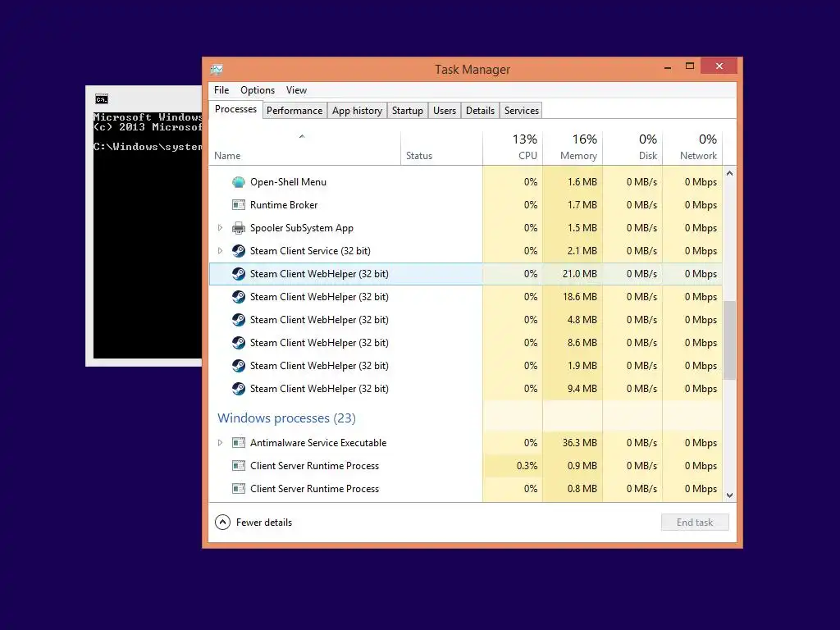Select the Open-Shell Menu process name
This screenshot has width=840, height=630.
pyautogui.click(x=288, y=182)
